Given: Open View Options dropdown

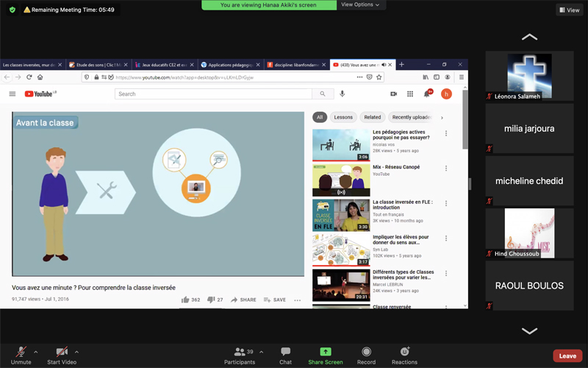Looking at the screenshot, I should [360, 4].
